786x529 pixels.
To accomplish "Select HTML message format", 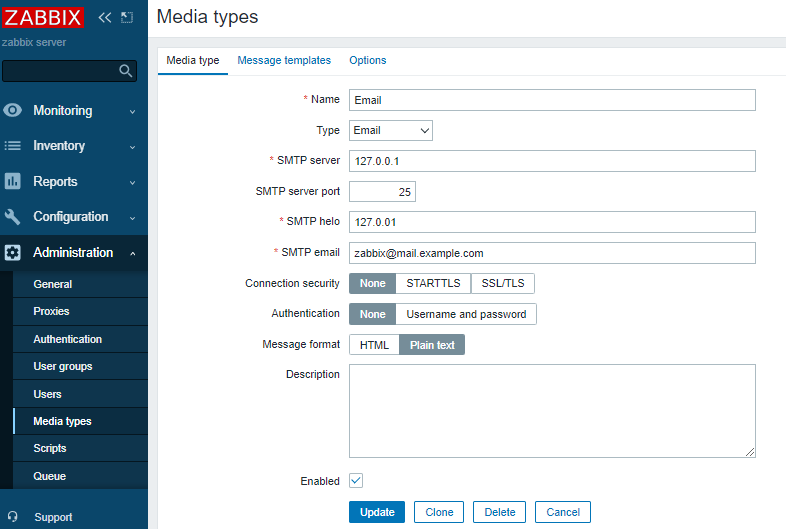I will coord(374,345).
